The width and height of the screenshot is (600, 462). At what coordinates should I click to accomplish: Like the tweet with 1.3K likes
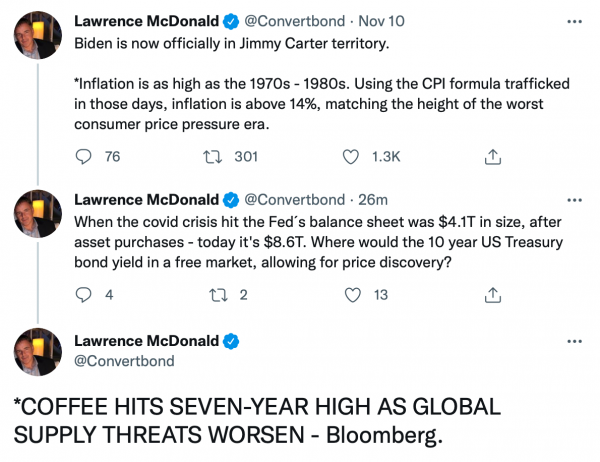click(351, 156)
